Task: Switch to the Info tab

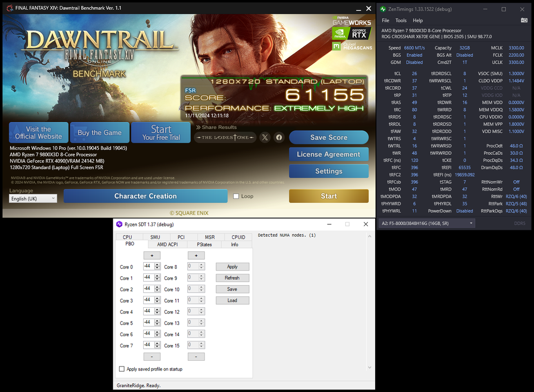Action: coord(235,245)
